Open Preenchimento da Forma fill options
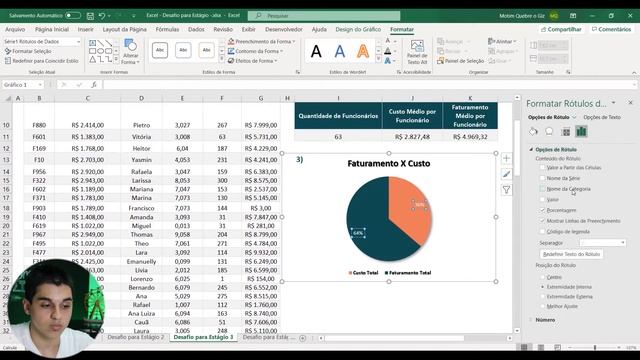This screenshot has width=640, height=360. (x=261, y=42)
